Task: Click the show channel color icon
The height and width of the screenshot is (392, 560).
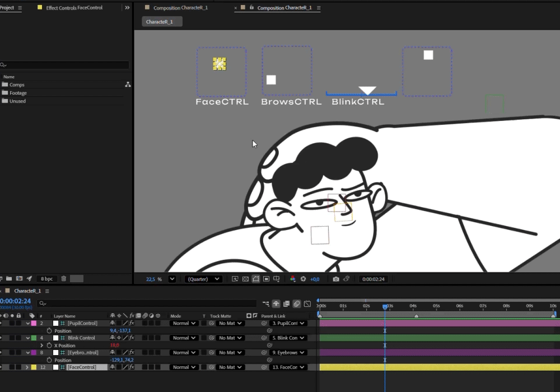Action: coord(292,279)
